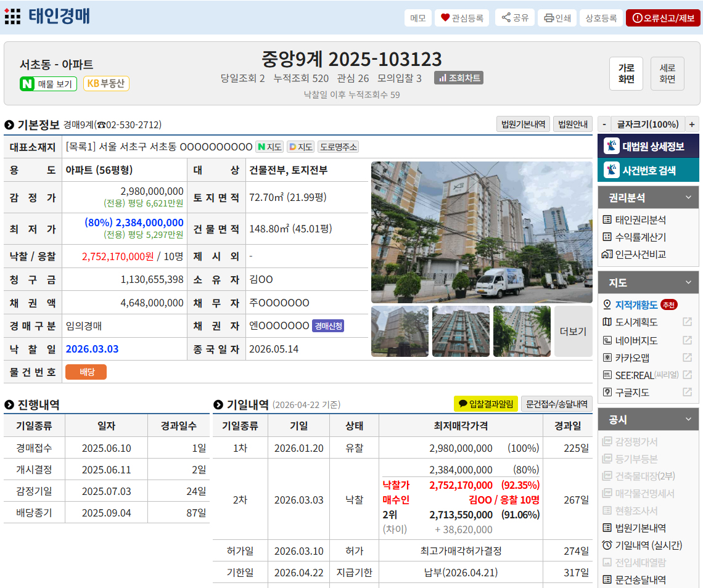Click 납부(2026.04.21) text

point(461,573)
